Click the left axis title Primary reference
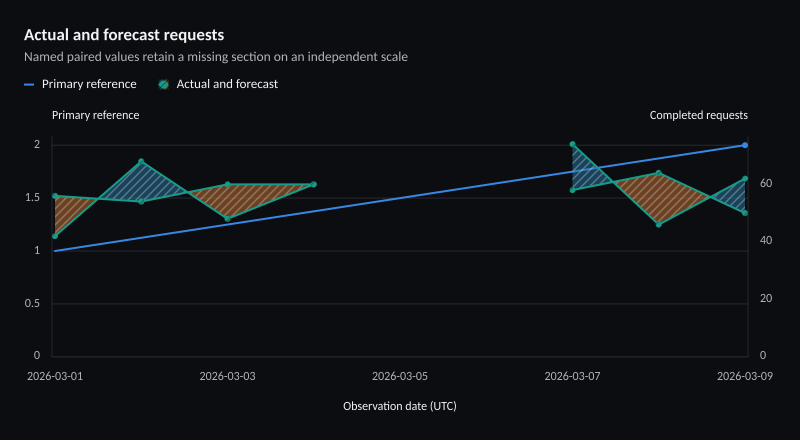The image size is (800, 440). point(95,115)
